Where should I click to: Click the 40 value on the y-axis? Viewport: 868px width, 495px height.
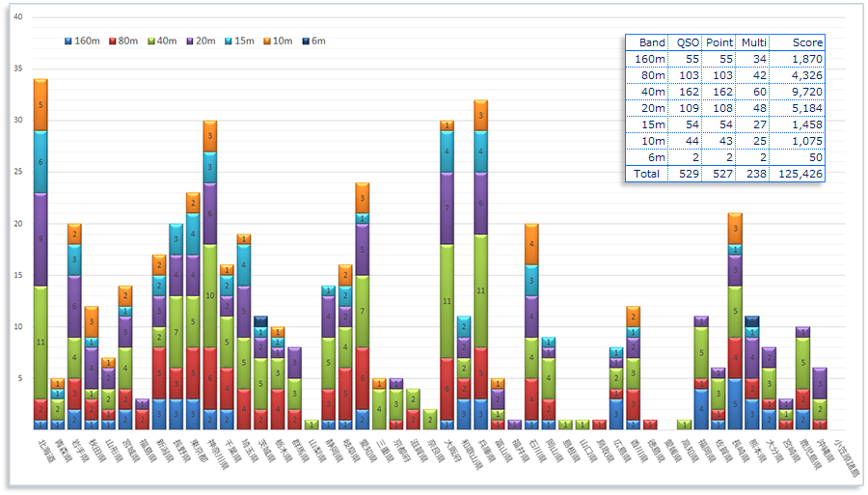click(19, 17)
